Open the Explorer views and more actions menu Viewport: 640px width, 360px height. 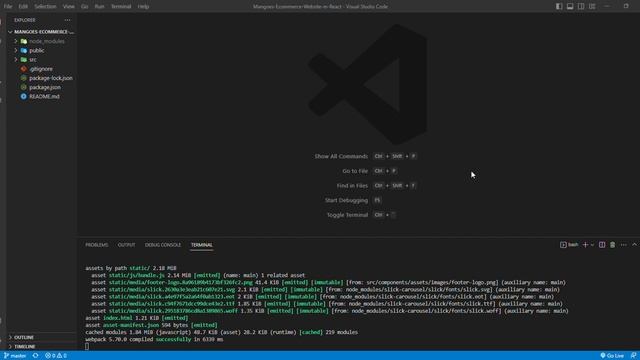coord(67,20)
